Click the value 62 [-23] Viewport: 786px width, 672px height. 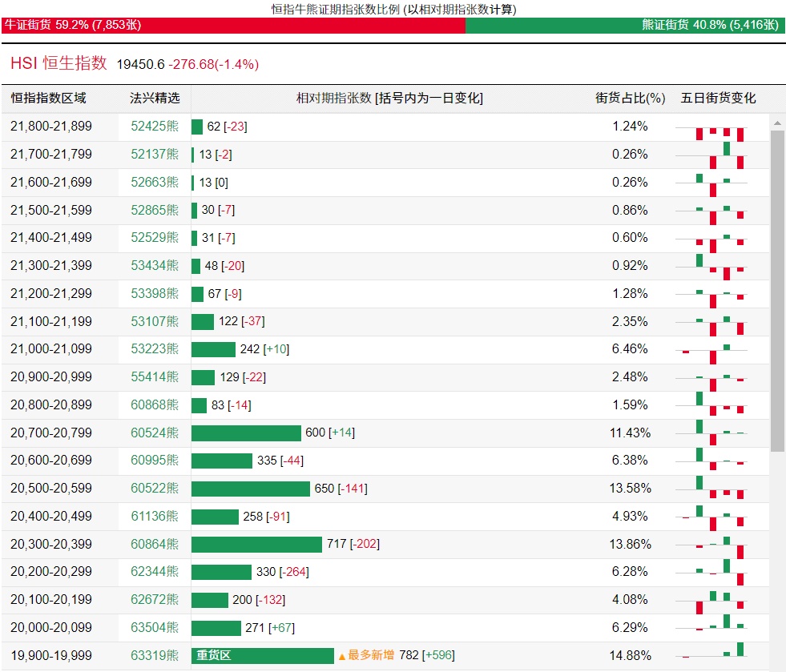227,127
